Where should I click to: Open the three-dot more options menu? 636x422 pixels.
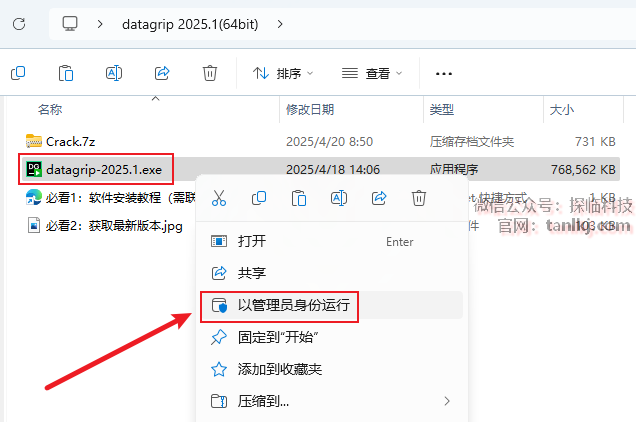click(443, 74)
